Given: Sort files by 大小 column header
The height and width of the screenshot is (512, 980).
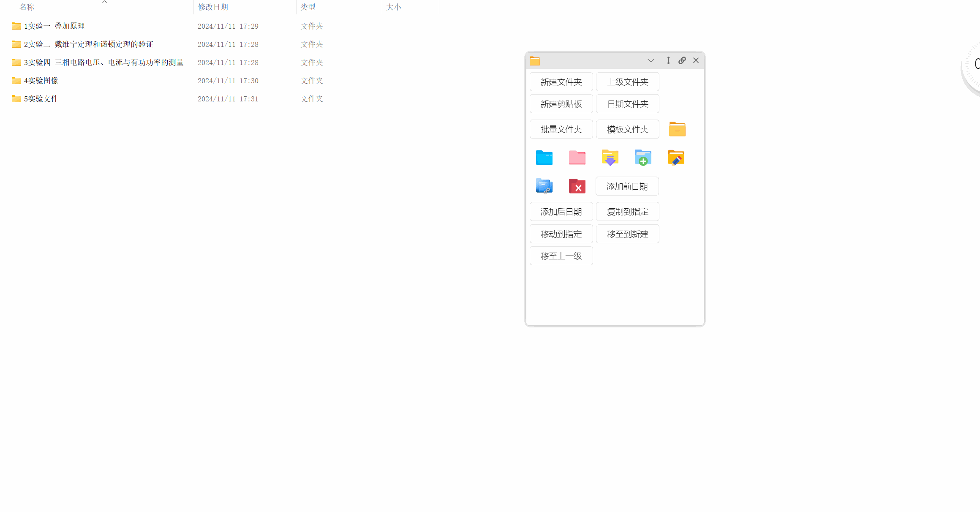Looking at the screenshot, I should point(394,7).
